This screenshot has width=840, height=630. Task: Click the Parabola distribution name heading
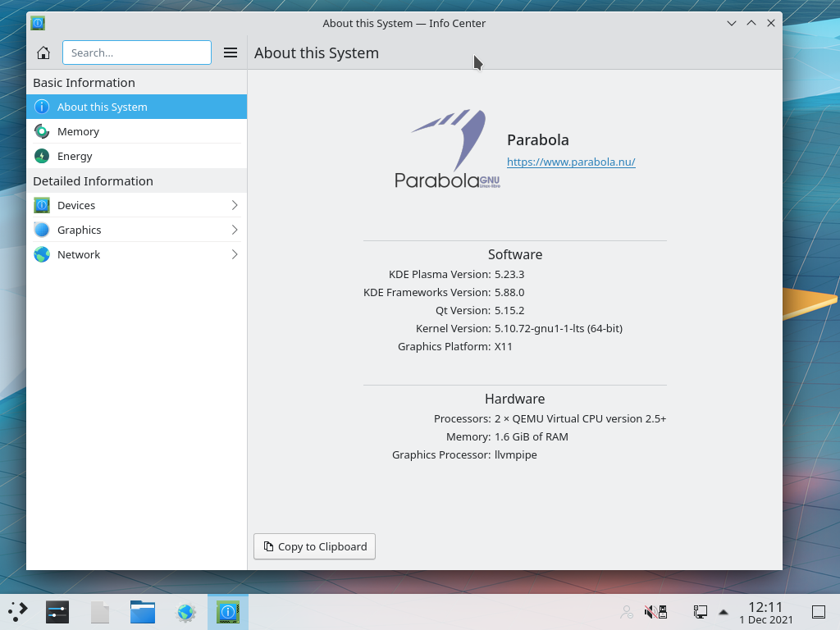(x=538, y=139)
